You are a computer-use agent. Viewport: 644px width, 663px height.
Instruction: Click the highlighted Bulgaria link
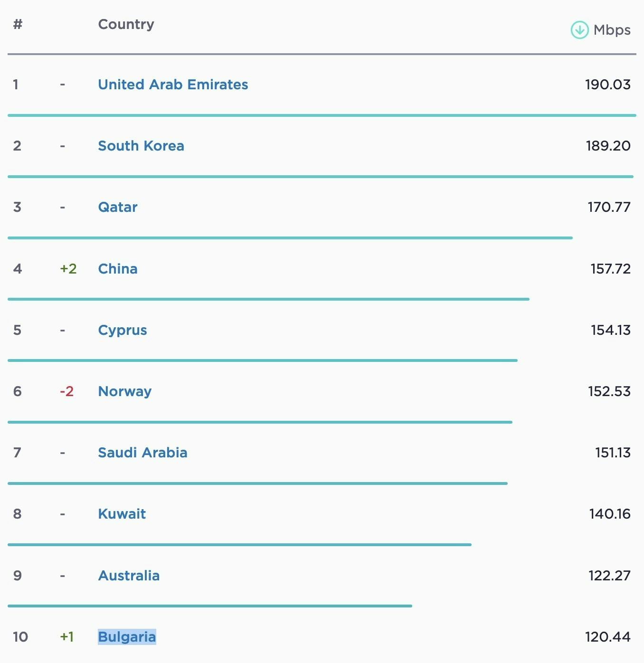coord(127,637)
